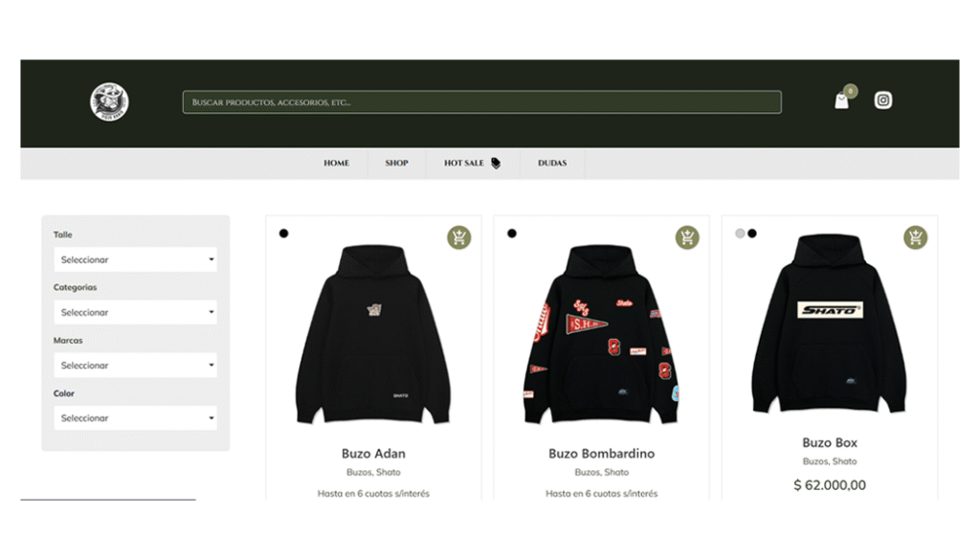Pick the black color dot on Buzo Box

click(x=752, y=234)
